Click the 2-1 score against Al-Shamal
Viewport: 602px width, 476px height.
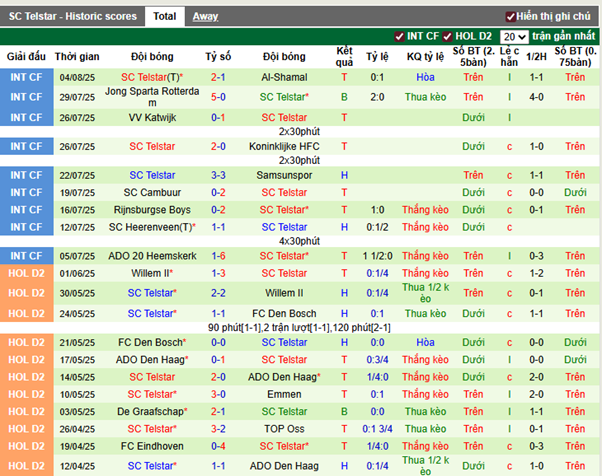(x=218, y=77)
